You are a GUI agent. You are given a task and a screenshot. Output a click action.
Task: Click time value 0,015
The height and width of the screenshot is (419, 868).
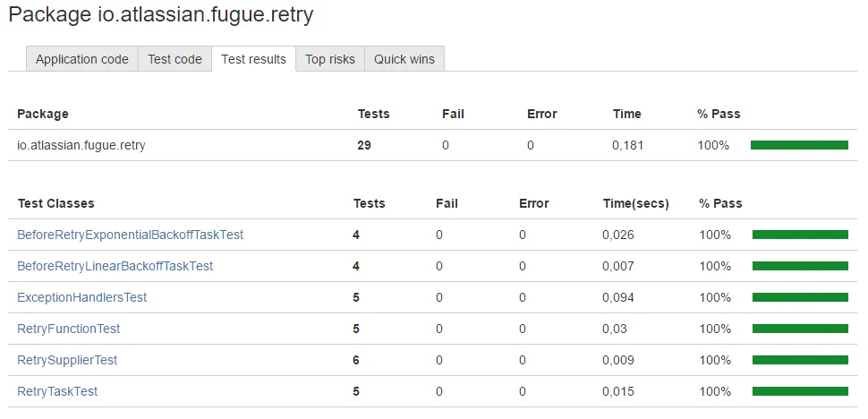pyautogui.click(x=618, y=391)
